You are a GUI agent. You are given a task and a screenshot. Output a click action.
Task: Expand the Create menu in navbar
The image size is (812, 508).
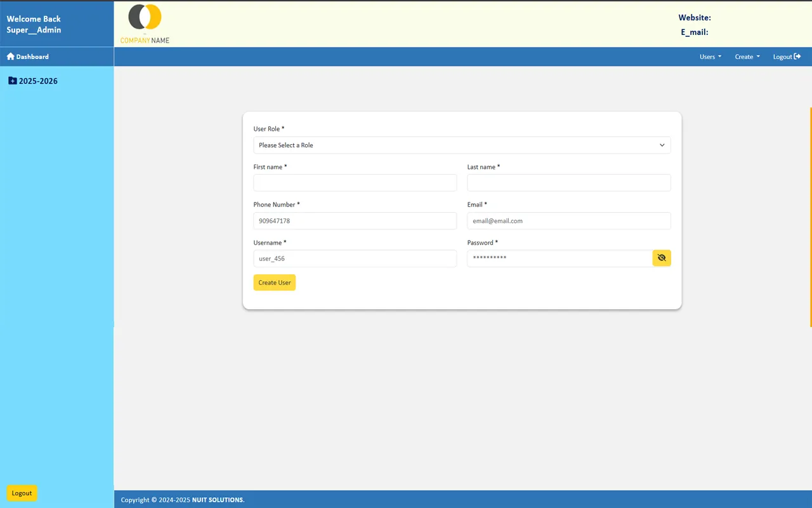pyautogui.click(x=747, y=57)
